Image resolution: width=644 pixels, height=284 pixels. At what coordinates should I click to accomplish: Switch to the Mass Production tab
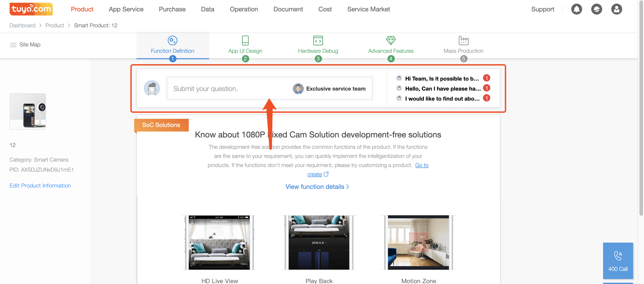click(x=463, y=45)
